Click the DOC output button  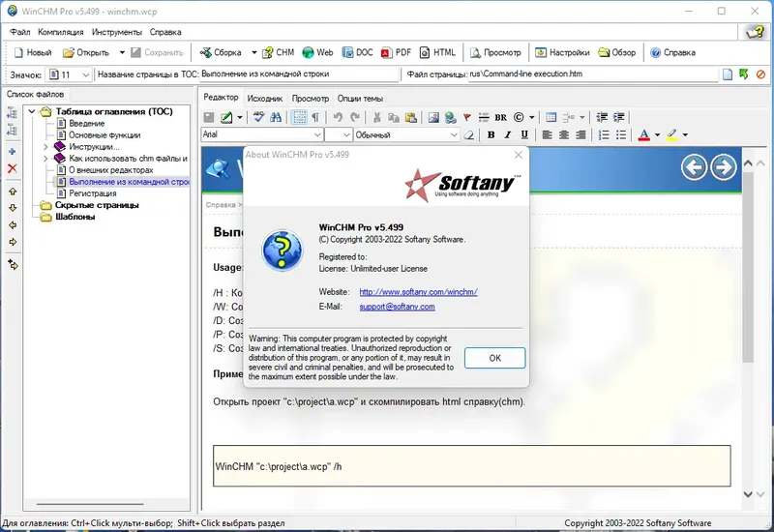point(357,52)
